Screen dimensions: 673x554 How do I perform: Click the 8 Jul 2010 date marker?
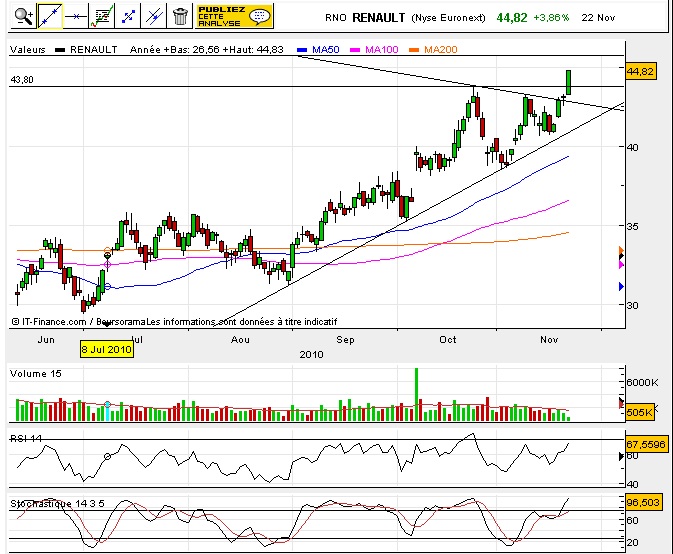[x=106, y=349]
